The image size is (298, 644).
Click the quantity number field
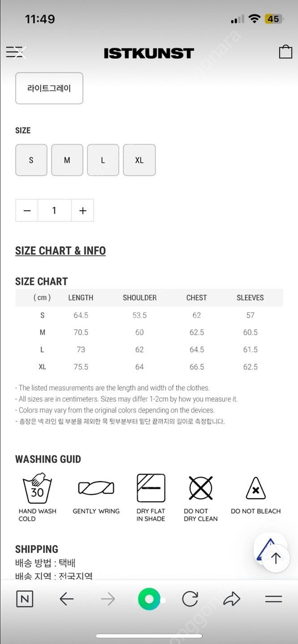coord(55,211)
